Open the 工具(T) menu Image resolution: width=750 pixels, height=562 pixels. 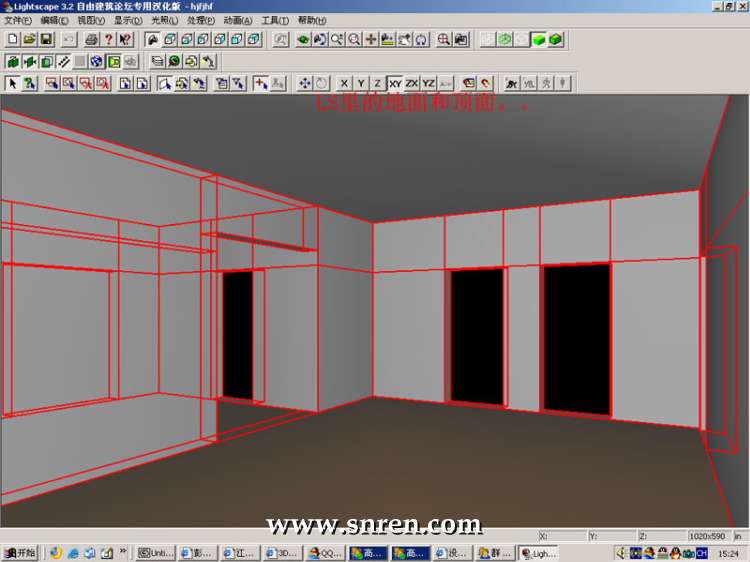pos(275,20)
